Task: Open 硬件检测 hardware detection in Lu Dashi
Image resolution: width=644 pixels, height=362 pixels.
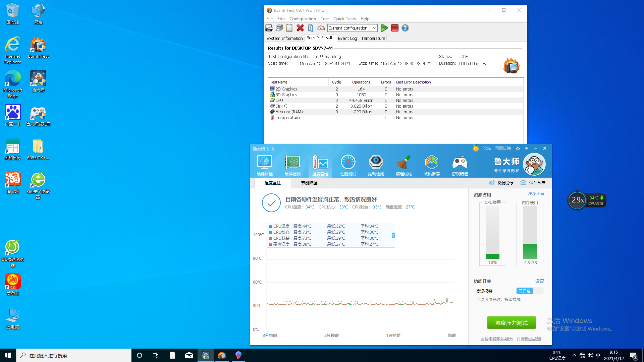Action: [x=292, y=166]
